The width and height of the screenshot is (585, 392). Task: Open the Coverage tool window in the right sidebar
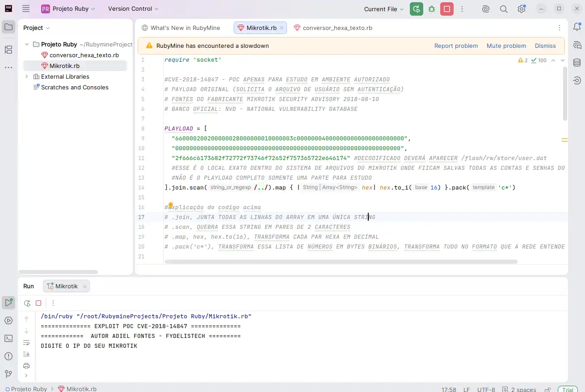[x=577, y=80]
